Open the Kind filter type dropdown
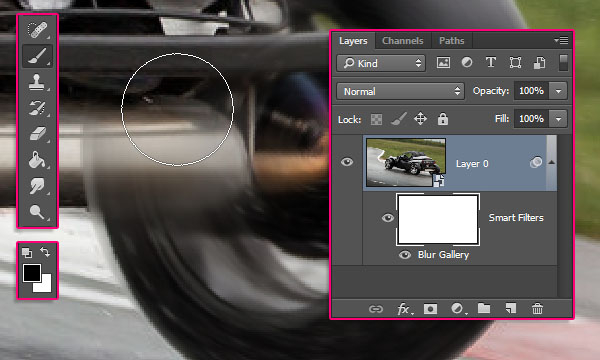This screenshot has height=360, width=600. pos(381,63)
